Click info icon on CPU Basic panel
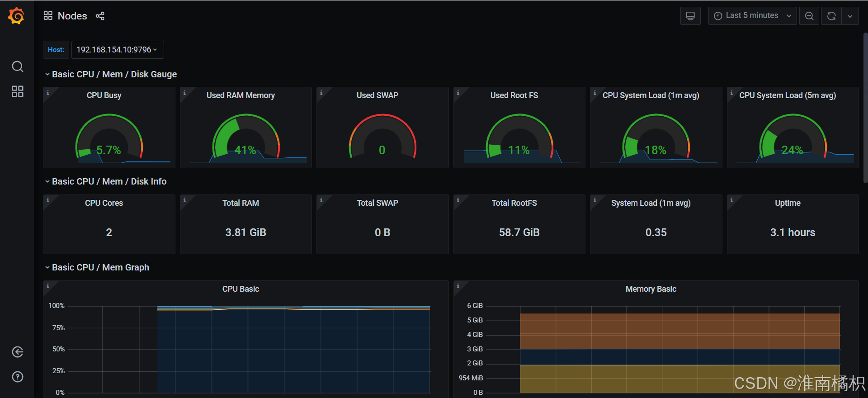 47,285
